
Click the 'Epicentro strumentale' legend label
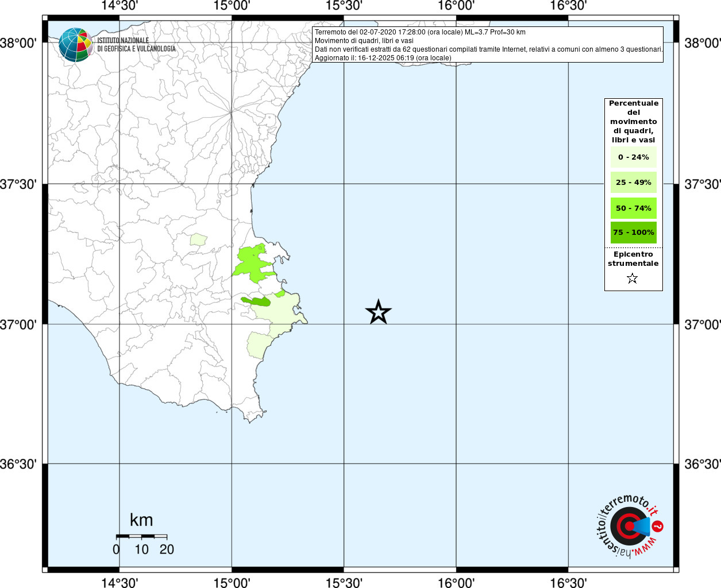(x=633, y=259)
